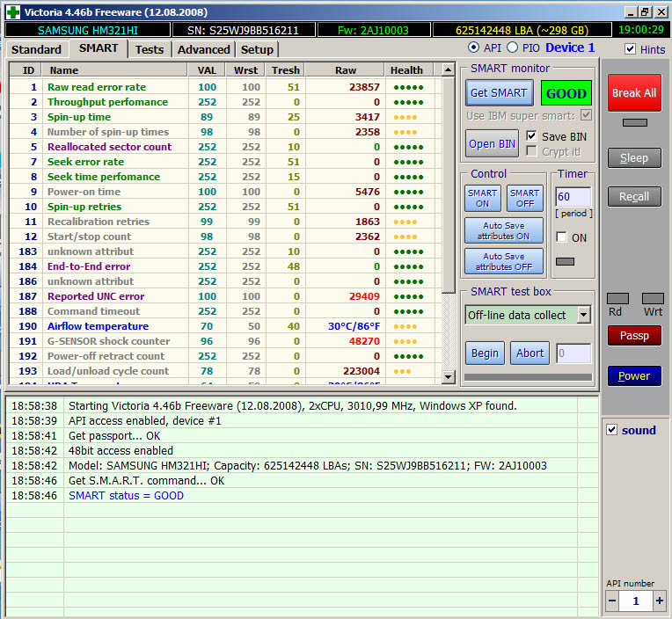Click the green cross Victoria app icon
This screenshot has width=672, height=619.
[x=12, y=12]
